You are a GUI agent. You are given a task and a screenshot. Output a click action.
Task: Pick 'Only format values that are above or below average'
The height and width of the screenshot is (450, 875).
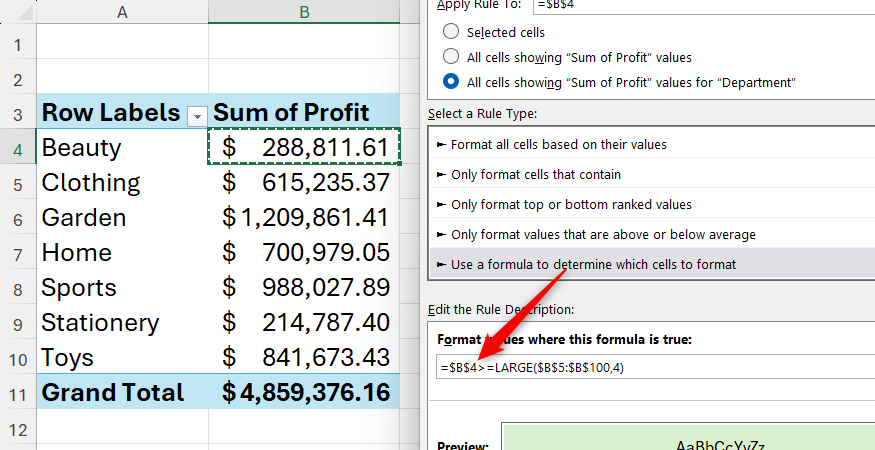click(652, 234)
